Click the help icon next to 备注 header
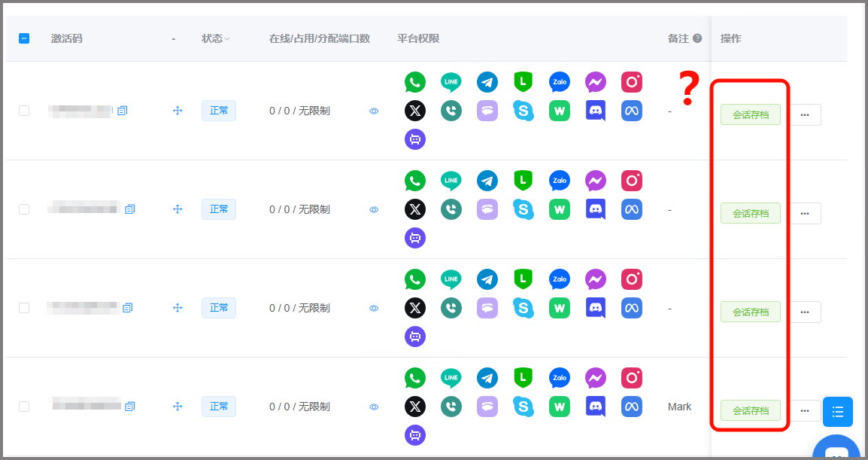This screenshot has height=460, width=868. point(697,38)
